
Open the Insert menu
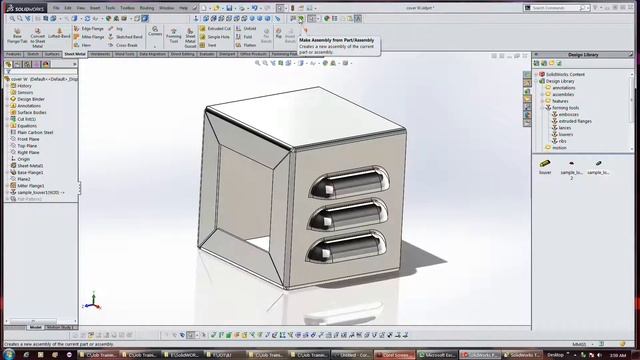[x=95, y=8]
